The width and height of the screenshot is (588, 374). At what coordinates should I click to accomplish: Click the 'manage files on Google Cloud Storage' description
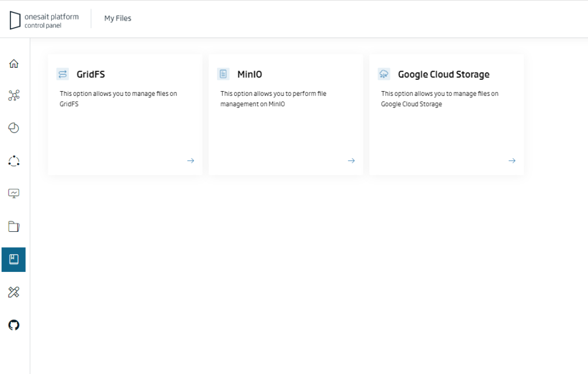coord(439,99)
